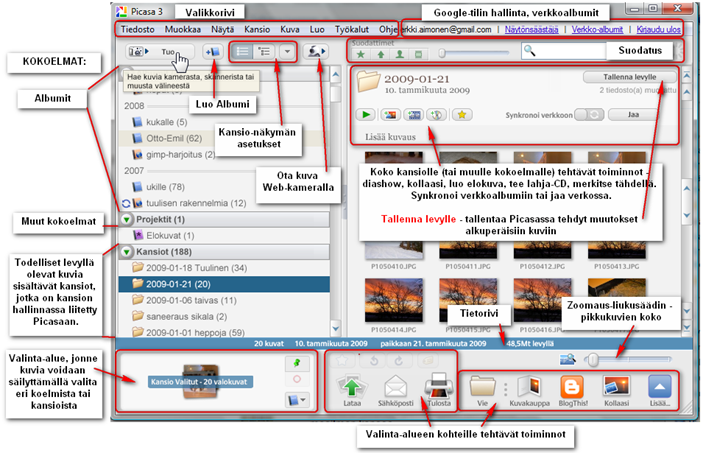This screenshot has width=717, height=453.
Task: Open the Näytä menu
Action: coord(222,29)
